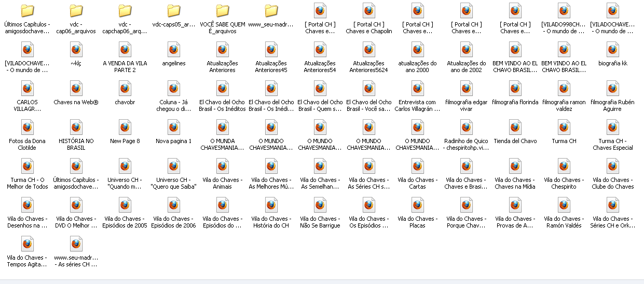Select label 'Vila do Chaves - As Melhores Mú...'

(271, 183)
